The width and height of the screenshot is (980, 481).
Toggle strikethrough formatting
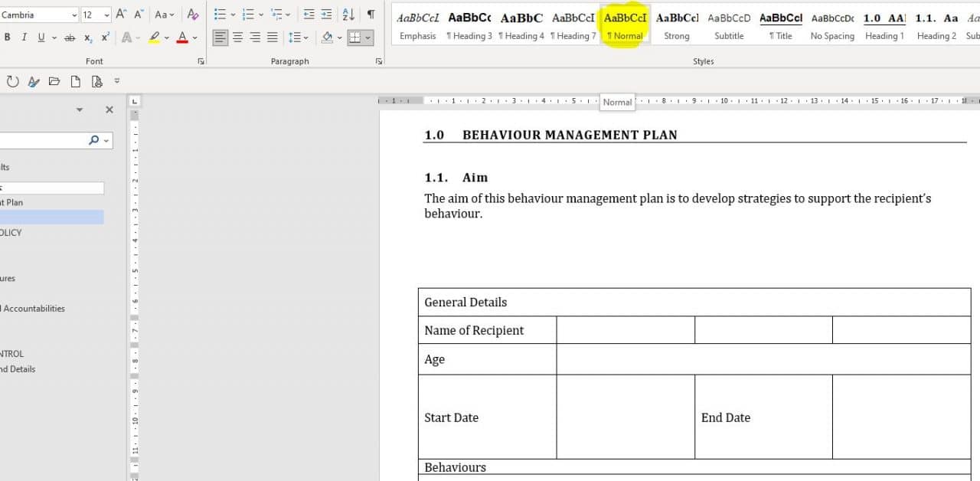pos(68,38)
